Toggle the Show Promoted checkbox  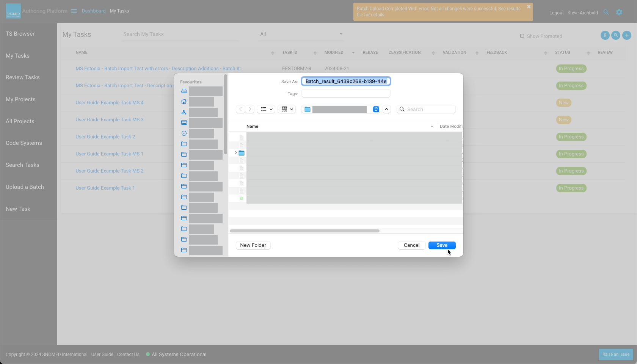coord(522,36)
